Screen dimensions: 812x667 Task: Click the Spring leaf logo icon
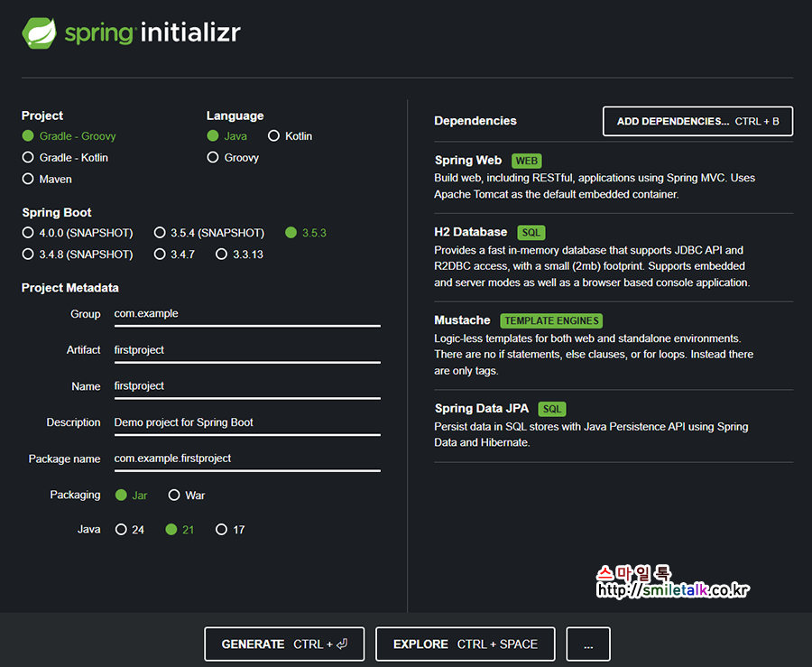click(40, 33)
